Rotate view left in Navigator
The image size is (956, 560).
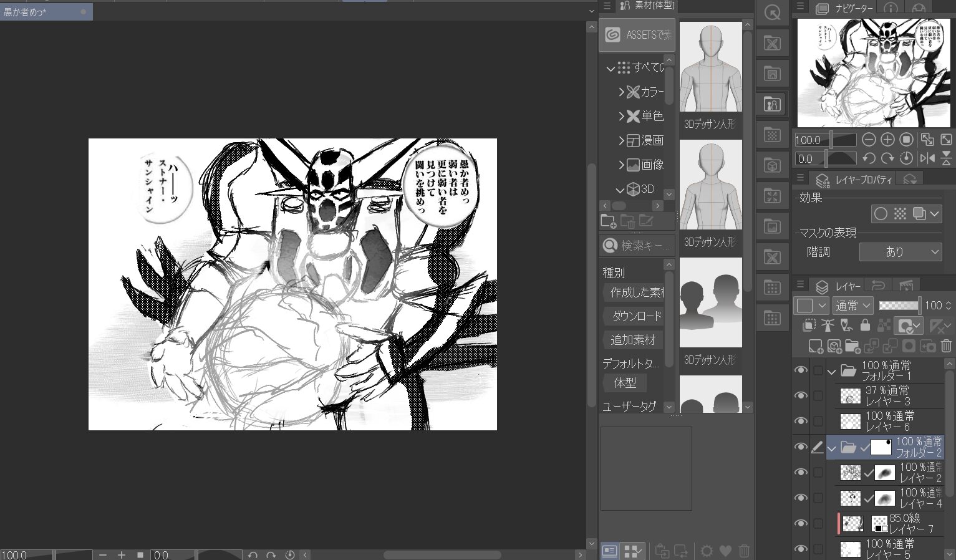click(x=869, y=158)
